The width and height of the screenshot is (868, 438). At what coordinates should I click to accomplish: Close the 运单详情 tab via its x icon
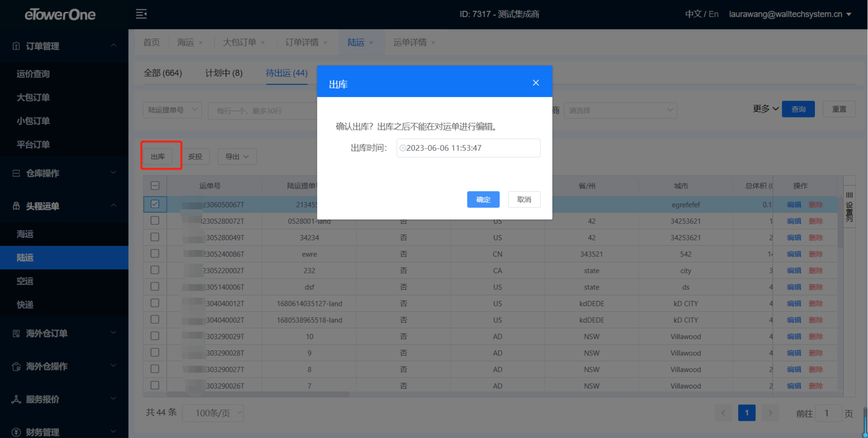pyautogui.click(x=433, y=43)
